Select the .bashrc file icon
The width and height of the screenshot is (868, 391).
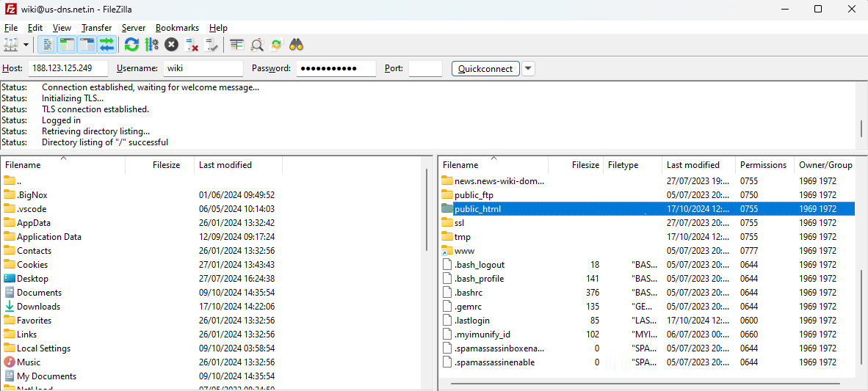point(447,292)
